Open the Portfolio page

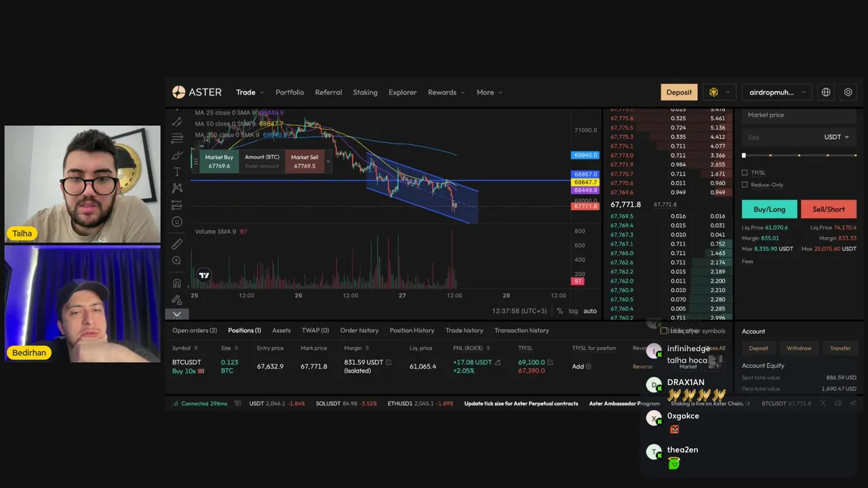pos(290,92)
